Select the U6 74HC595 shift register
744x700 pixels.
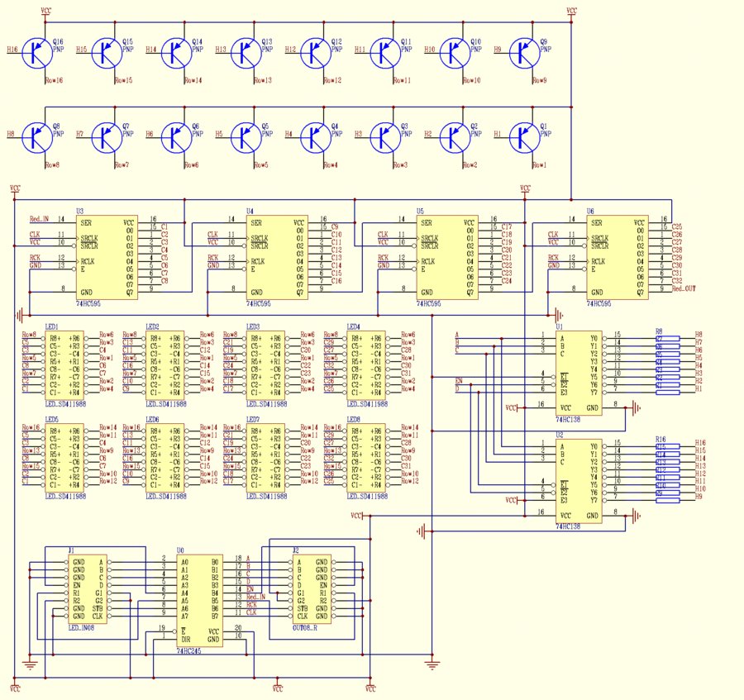617,258
